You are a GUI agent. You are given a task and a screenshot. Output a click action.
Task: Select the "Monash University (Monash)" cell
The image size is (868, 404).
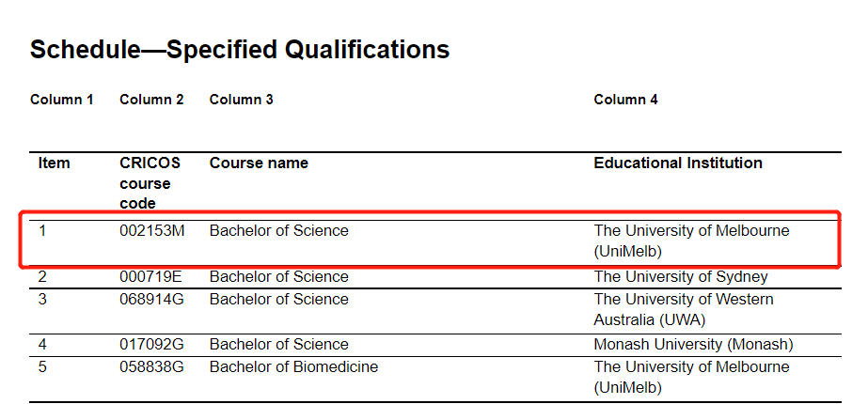pos(693,345)
